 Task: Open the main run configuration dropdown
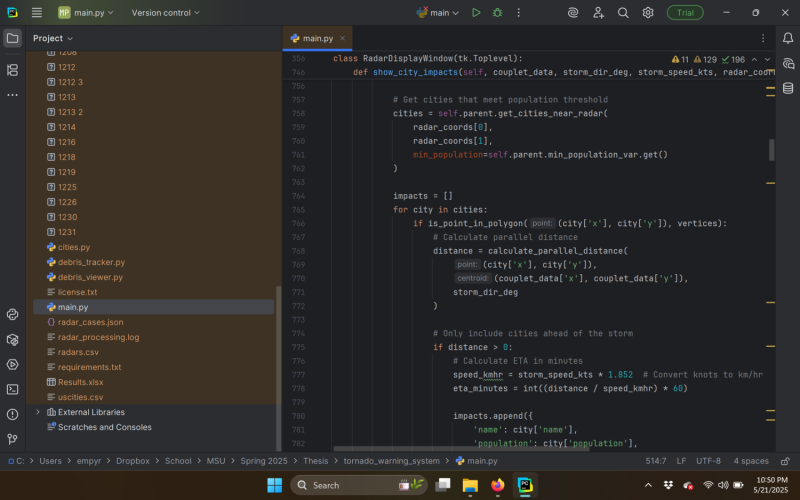coord(438,13)
